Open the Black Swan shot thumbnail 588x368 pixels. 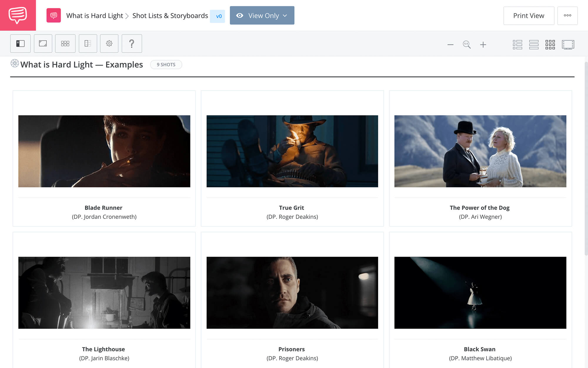click(x=480, y=293)
